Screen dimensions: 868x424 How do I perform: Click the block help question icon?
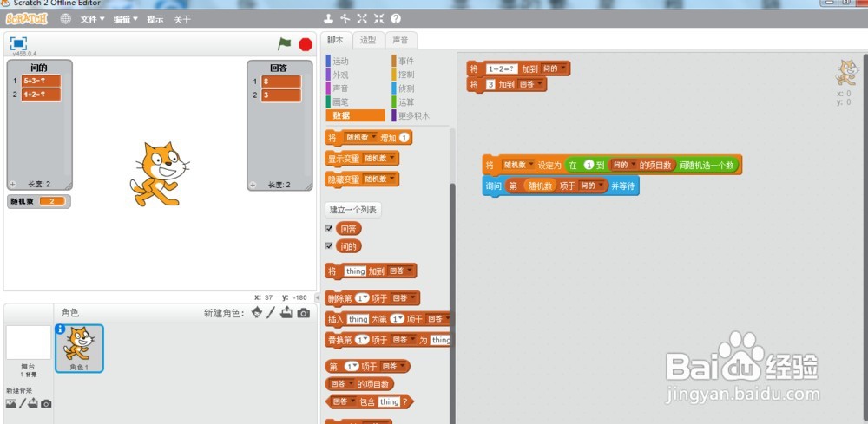(x=396, y=19)
